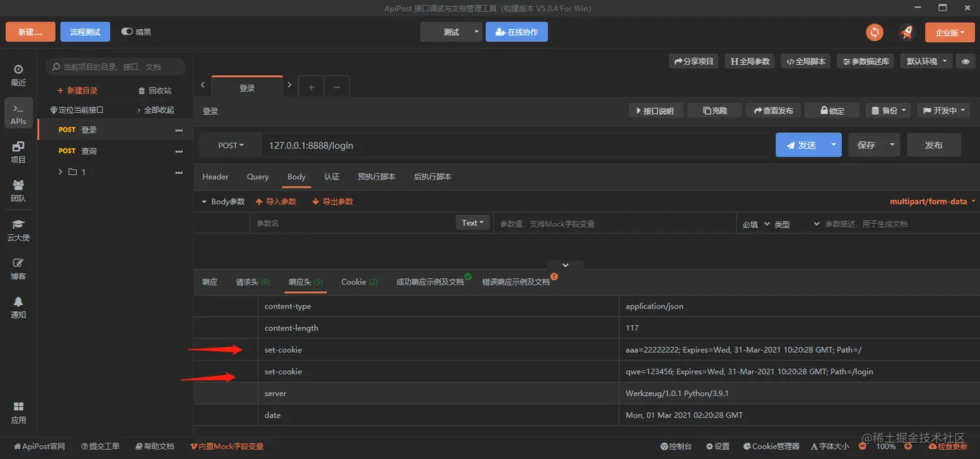The width and height of the screenshot is (980, 459).
Task: Open the 博客 blog sidebar icon
Action: click(18, 268)
